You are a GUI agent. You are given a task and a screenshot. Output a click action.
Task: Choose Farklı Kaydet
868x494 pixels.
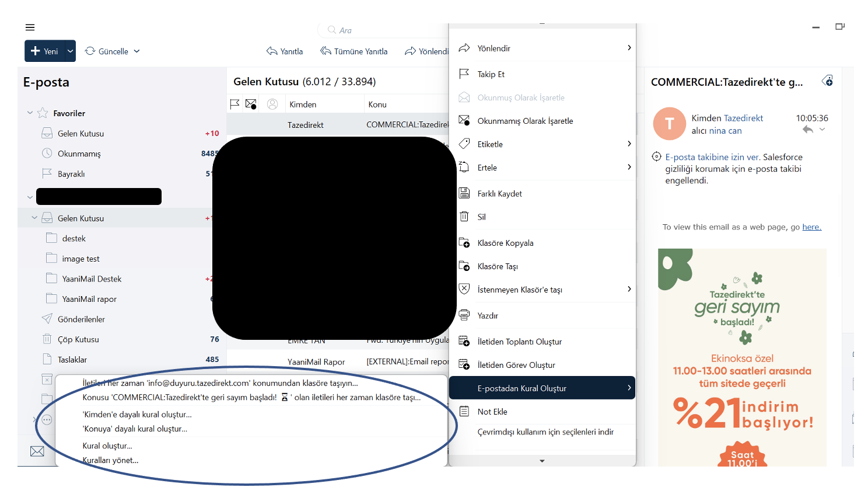tap(542, 194)
